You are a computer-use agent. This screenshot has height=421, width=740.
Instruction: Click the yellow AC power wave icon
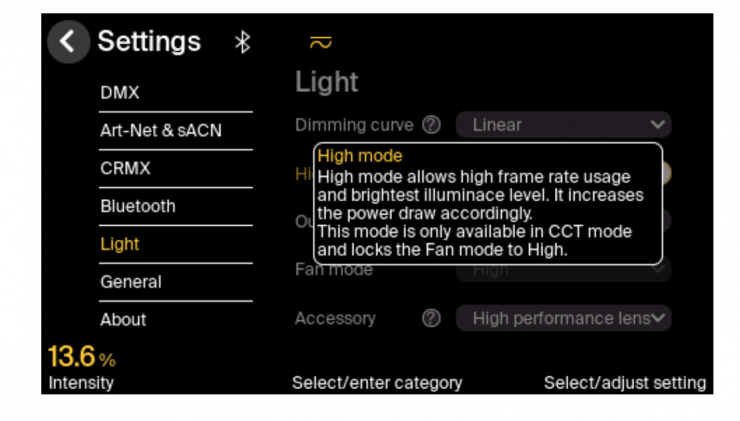(x=320, y=43)
